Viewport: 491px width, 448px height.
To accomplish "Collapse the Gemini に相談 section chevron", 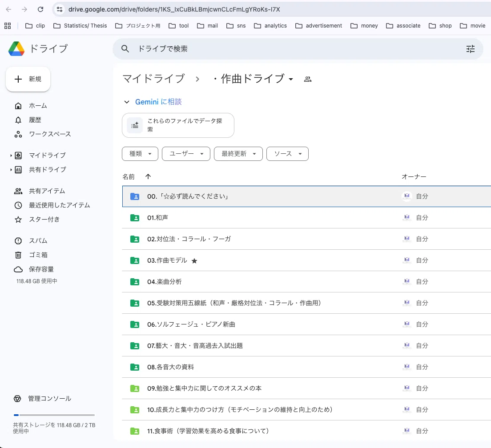I will click(x=126, y=102).
